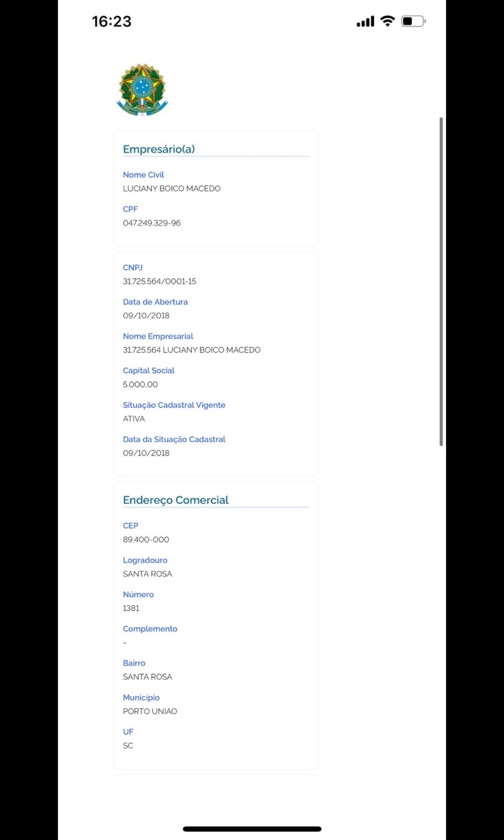Click the Capital Social value 5.000,00

[x=140, y=384]
